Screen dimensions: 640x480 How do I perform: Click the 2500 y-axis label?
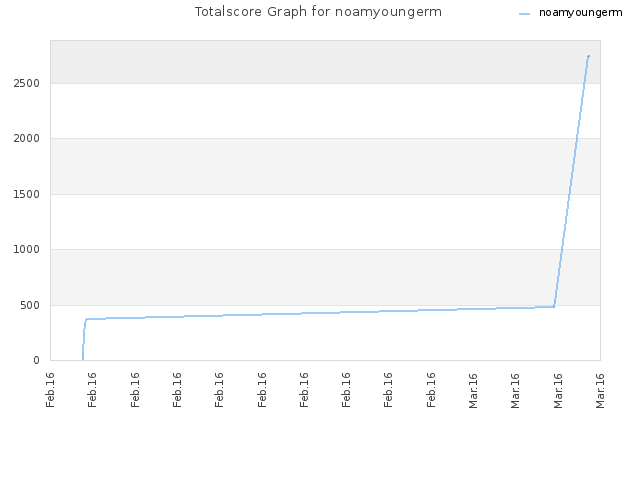coord(27,83)
